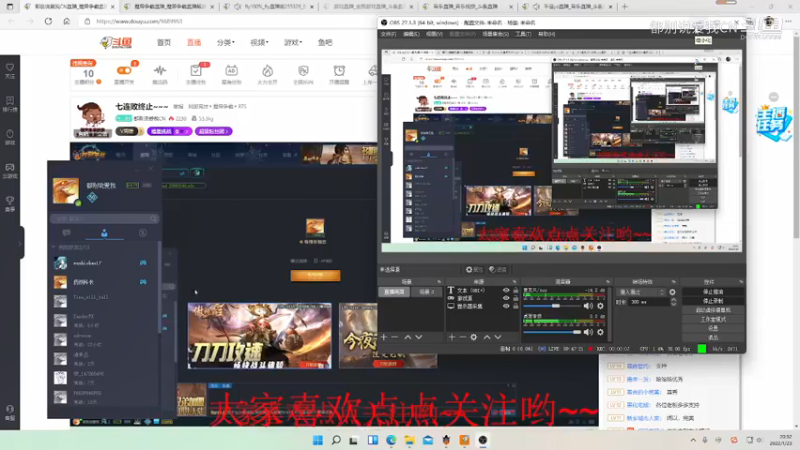Remove selected scene with the minus icon
800x450 pixels.
click(x=394, y=337)
